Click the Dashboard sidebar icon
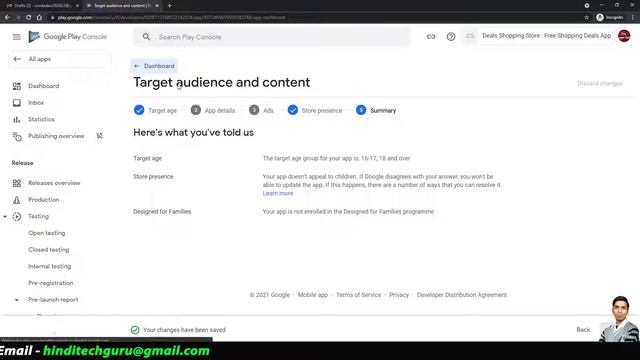The width and height of the screenshot is (640, 360). (17, 86)
